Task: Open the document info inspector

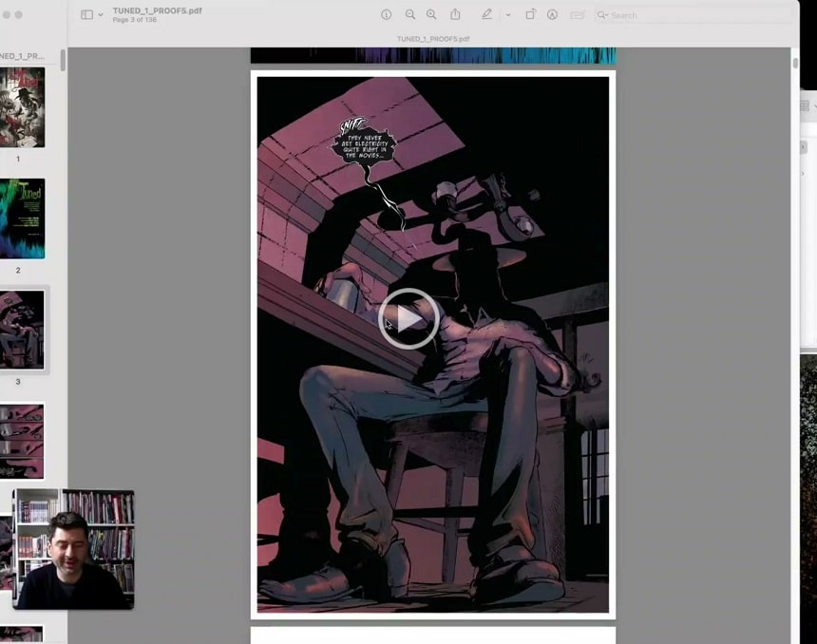Action: 386,14
